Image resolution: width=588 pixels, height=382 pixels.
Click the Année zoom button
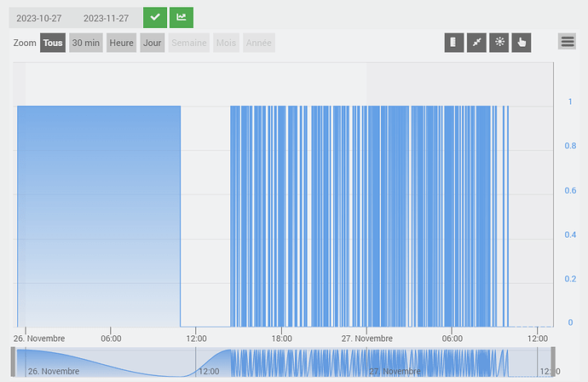click(259, 43)
